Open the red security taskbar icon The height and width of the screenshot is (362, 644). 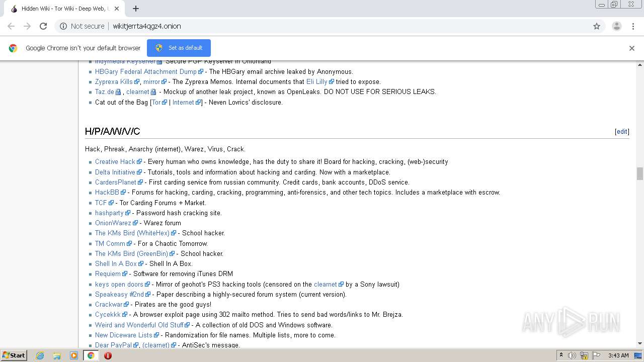[108, 355]
